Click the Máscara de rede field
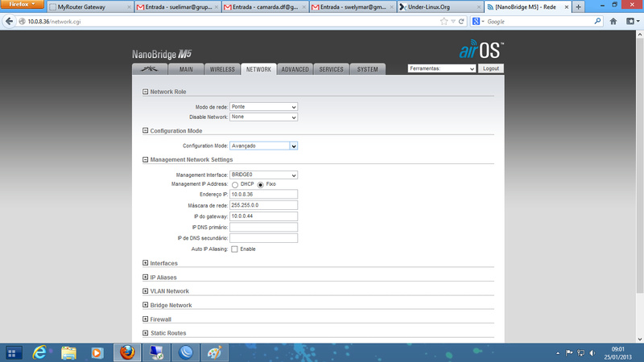The height and width of the screenshot is (362, 644). 263,205
